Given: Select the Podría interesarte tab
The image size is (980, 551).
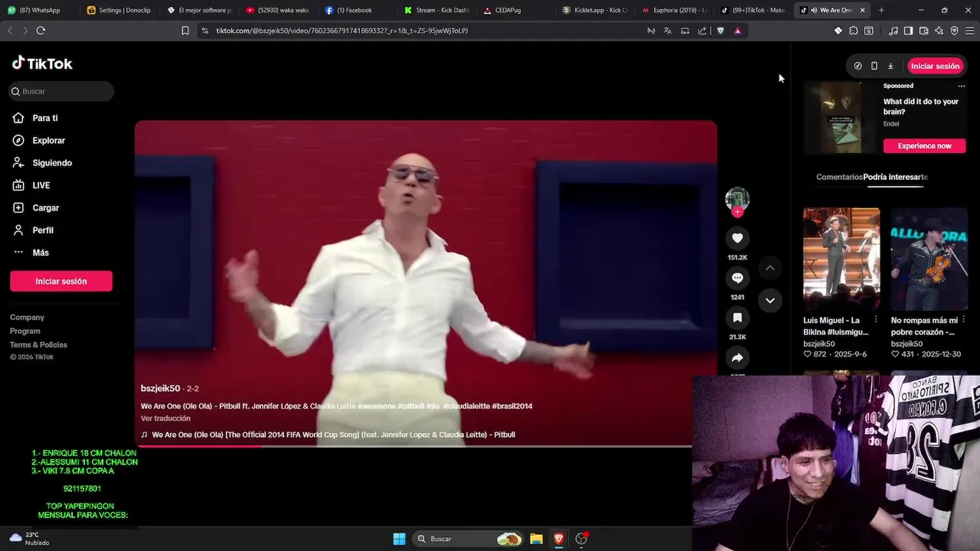Looking at the screenshot, I should (895, 177).
